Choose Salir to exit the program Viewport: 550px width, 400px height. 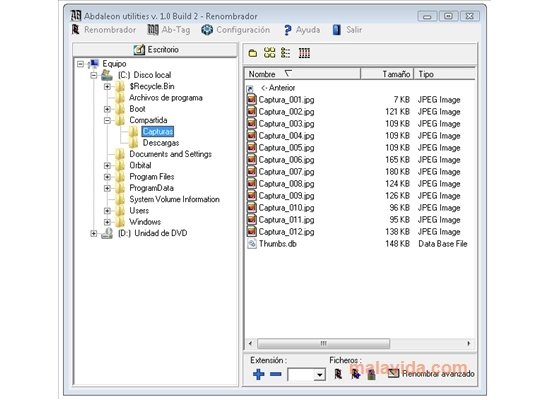(x=347, y=30)
